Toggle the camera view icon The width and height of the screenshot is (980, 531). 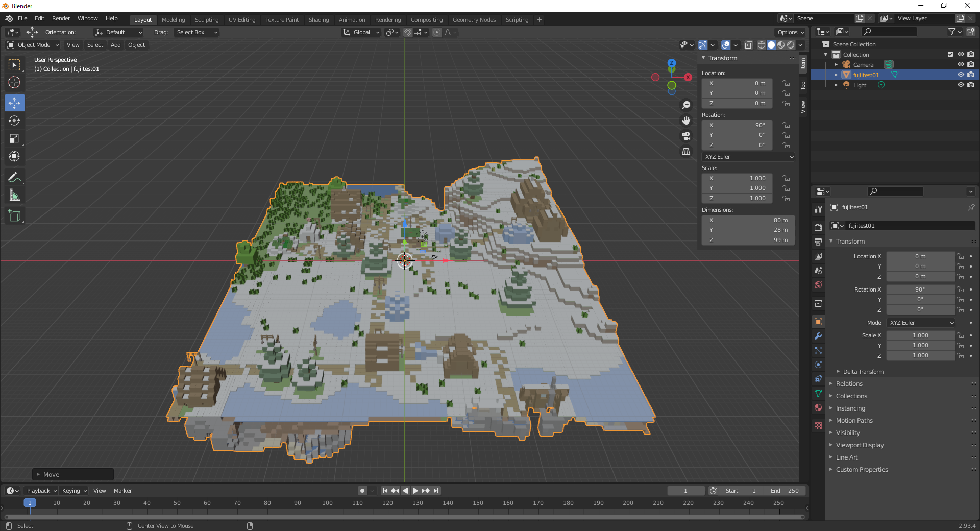click(686, 136)
